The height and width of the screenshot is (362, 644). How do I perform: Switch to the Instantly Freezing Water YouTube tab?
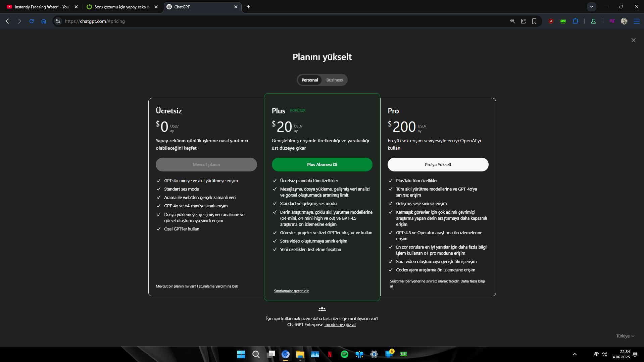coord(42,7)
